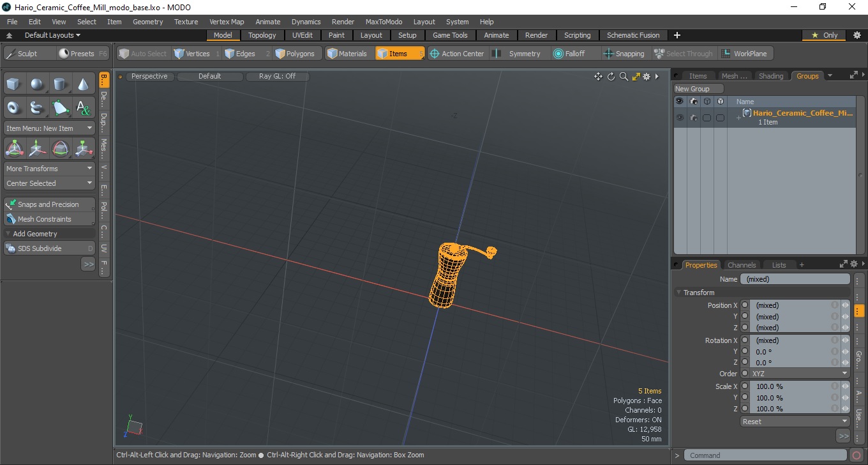The image size is (868, 465).
Task: Toggle Scale X keyframe circle
Action: click(745, 386)
